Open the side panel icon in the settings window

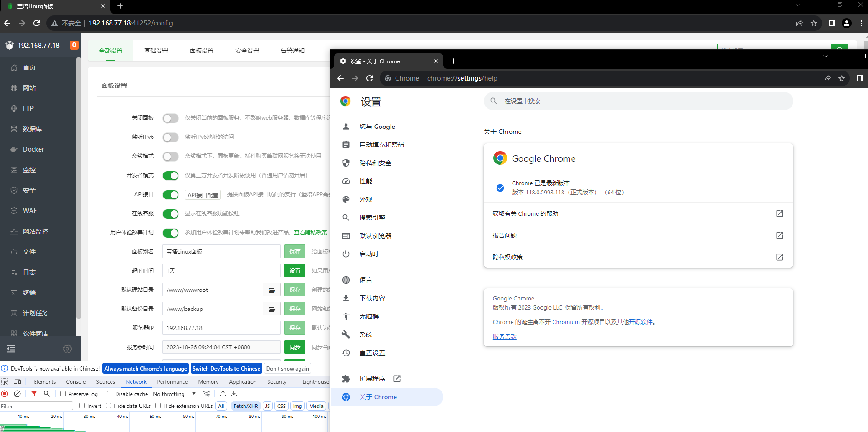pyautogui.click(x=859, y=78)
